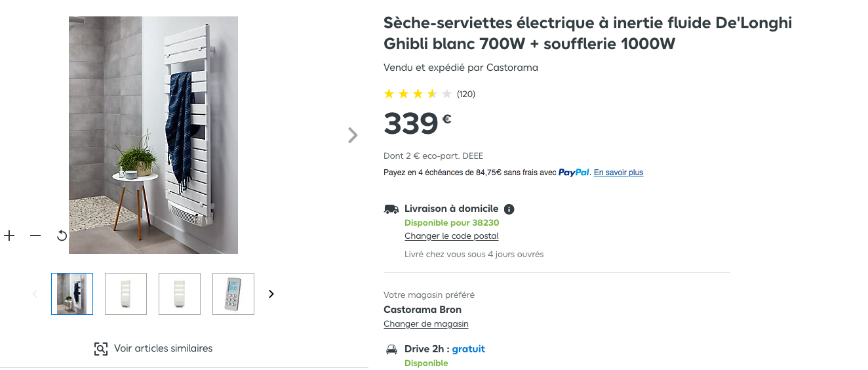Click the star rating icons

tap(418, 94)
